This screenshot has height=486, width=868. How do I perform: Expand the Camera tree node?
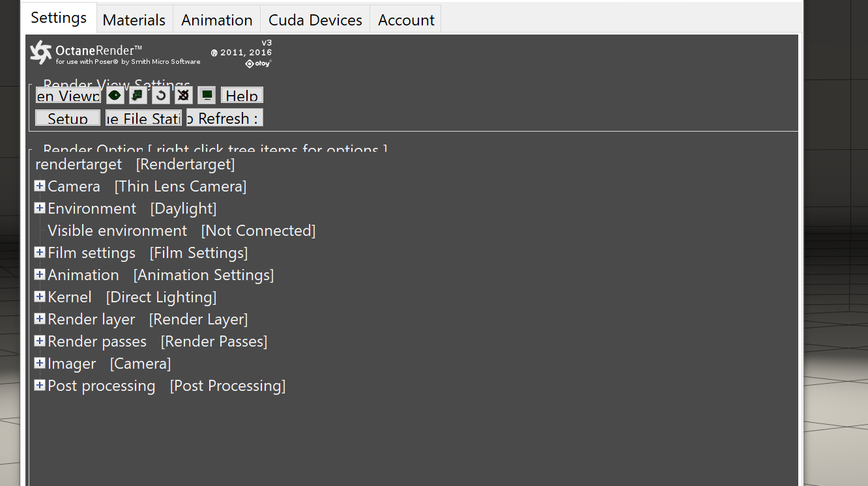tap(40, 186)
